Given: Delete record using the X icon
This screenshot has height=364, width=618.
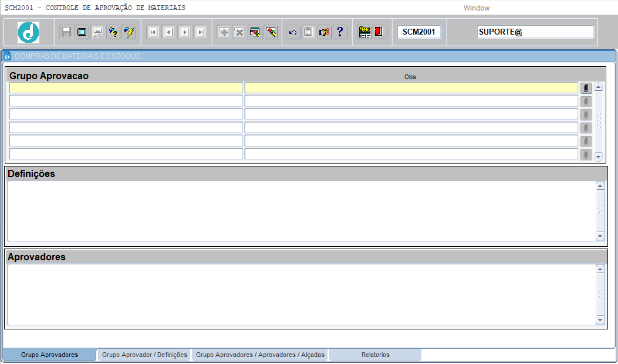Looking at the screenshot, I should pos(239,32).
